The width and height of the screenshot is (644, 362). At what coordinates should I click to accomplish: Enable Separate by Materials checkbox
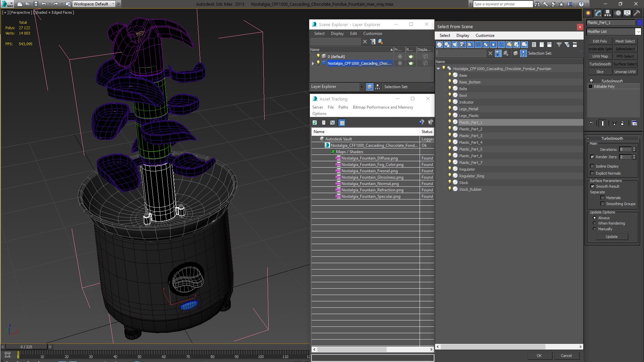click(x=602, y=198)
